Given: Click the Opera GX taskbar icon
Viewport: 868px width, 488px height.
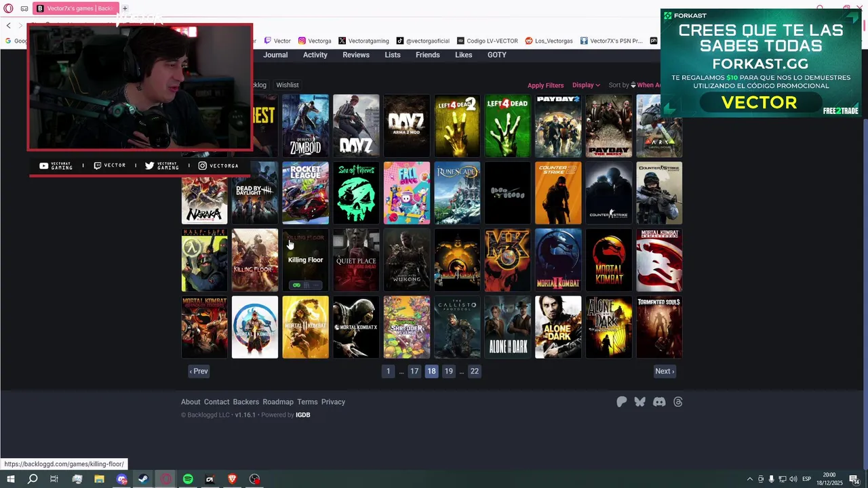Looking at the screenshot, I should (x=166, y=479).
